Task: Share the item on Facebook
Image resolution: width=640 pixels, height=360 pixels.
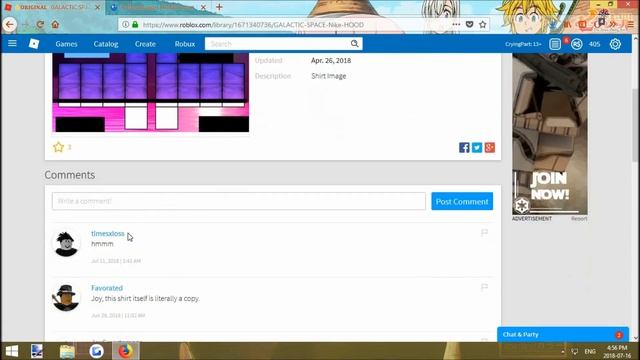Action: (x=464, y=147)
